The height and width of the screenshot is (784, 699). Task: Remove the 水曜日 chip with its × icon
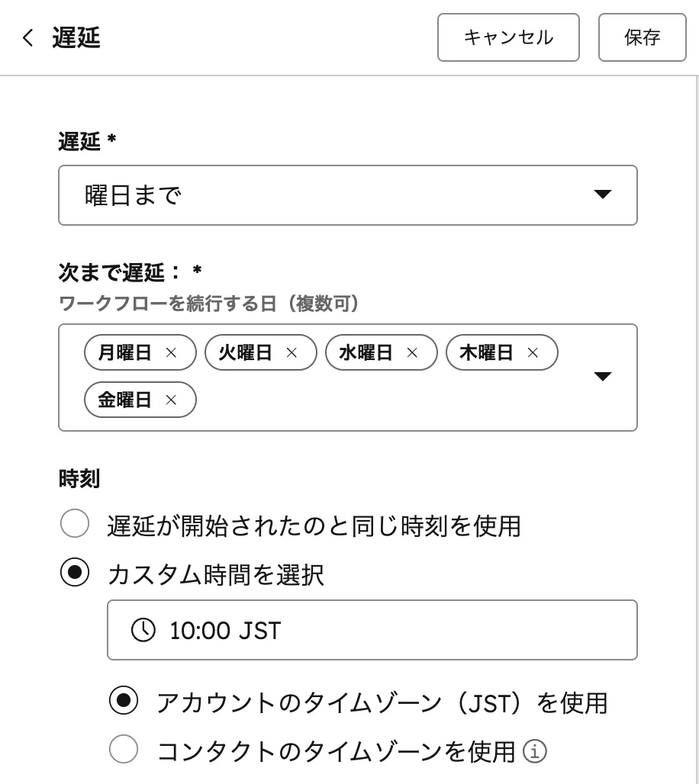(x=411, y=352)
